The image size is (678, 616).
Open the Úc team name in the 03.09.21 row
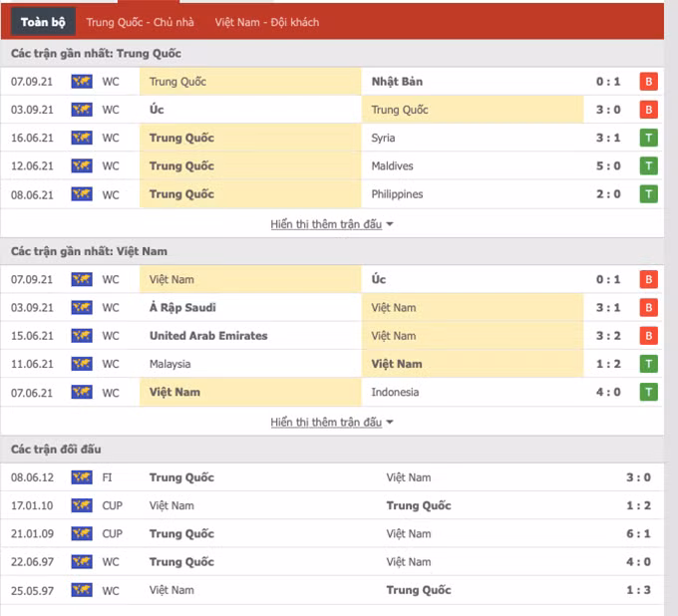158,110
